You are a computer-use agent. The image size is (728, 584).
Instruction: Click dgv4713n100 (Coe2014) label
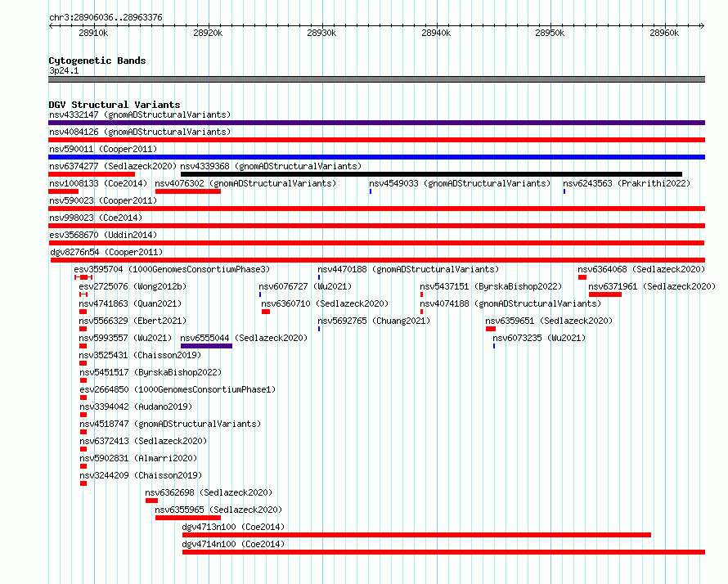[233, 527]
